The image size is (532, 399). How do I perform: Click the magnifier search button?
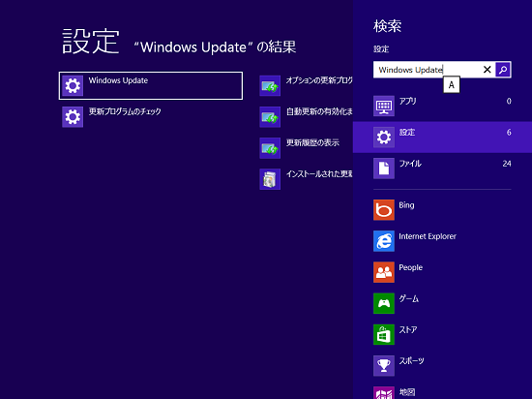coord(503,70)
